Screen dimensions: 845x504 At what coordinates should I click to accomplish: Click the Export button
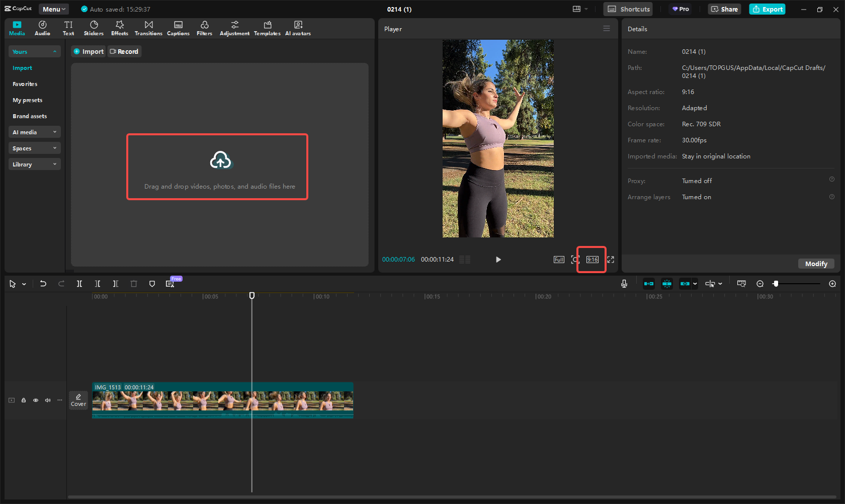[767, 9]
